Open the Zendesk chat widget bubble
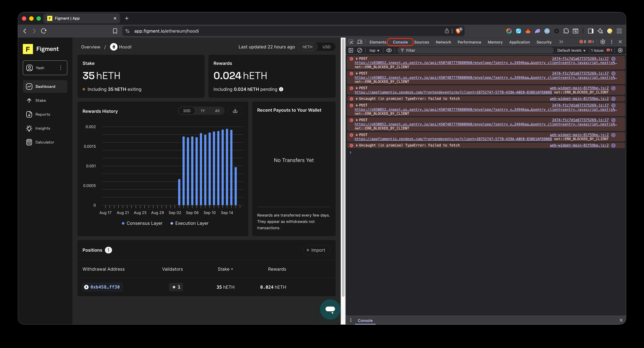Viewport: 644px width, 348px height. 330,309
